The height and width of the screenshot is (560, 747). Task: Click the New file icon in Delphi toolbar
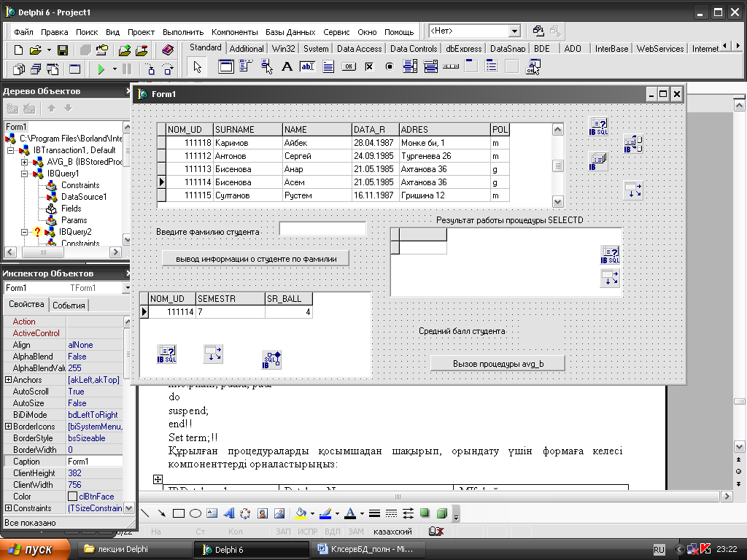pyautogui.click(x=18, y=50)
